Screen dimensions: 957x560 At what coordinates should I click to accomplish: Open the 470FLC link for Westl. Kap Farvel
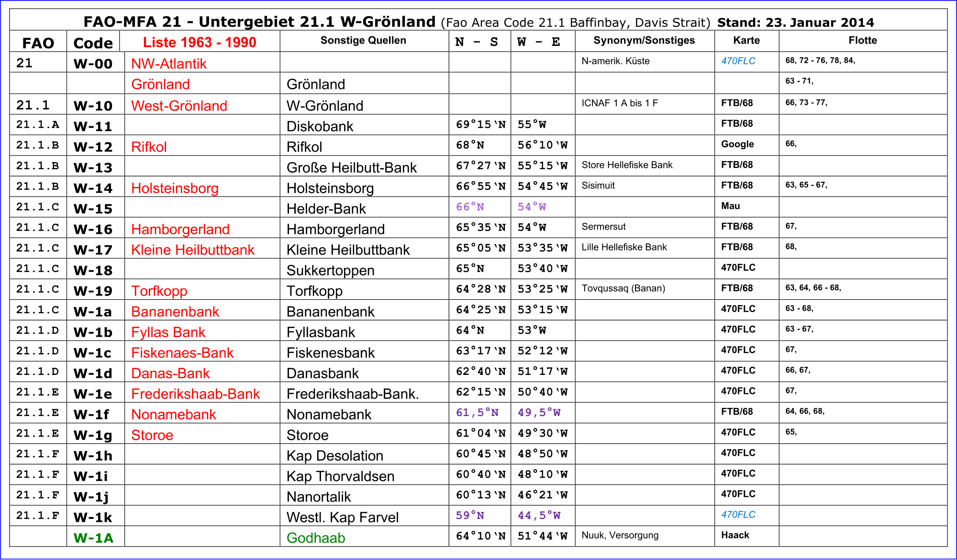[x=738, y=515]
